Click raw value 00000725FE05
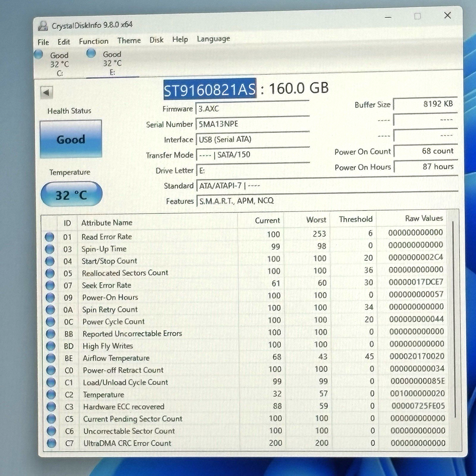Screen dimensions: 476x476 [418, 406]
